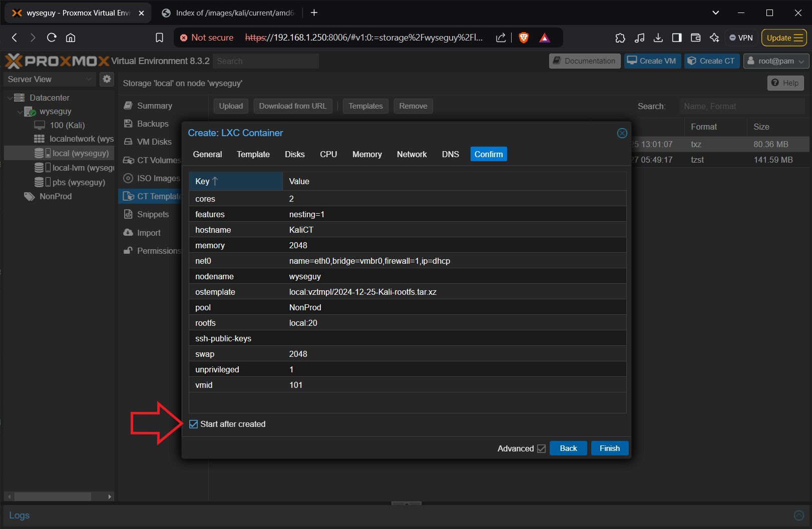
Task: Close the Proxmox browser tab
Action: [141, 13]
